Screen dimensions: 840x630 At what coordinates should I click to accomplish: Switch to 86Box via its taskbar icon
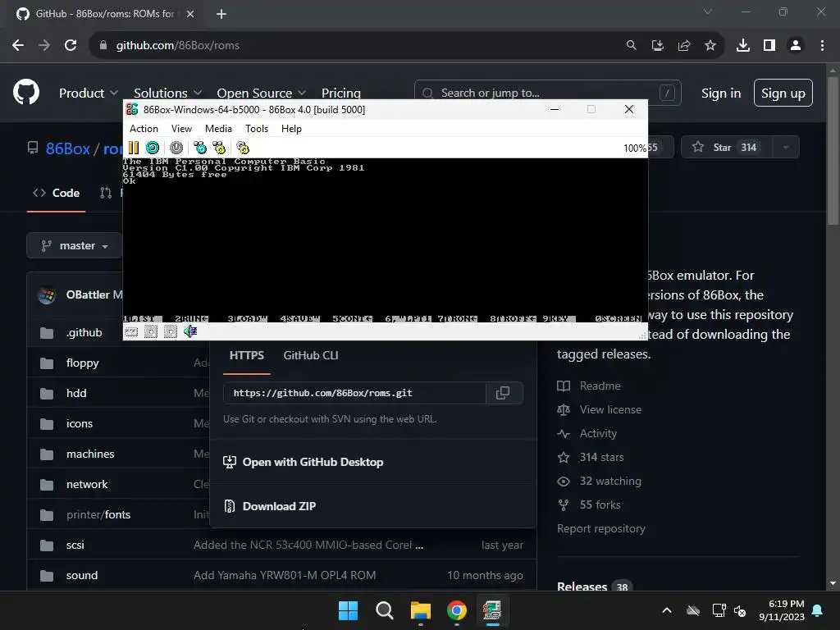click(x=492, y=610)
